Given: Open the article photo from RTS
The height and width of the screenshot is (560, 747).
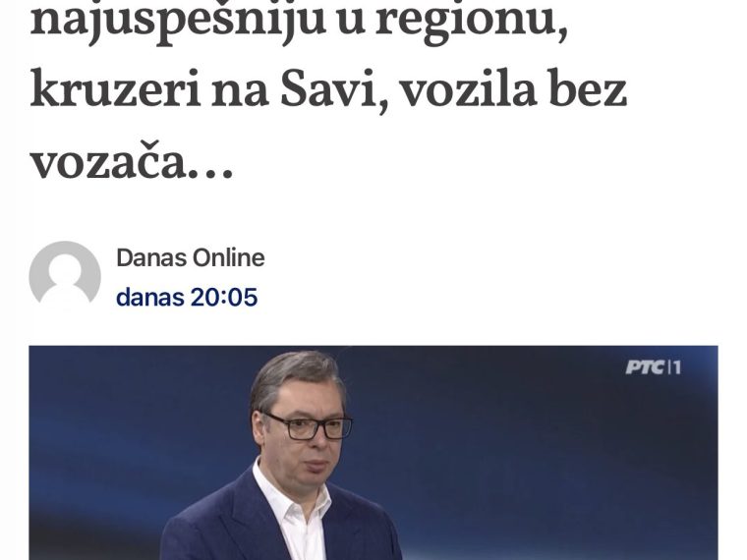Looking at the screenshot, I should click(373, 453).
